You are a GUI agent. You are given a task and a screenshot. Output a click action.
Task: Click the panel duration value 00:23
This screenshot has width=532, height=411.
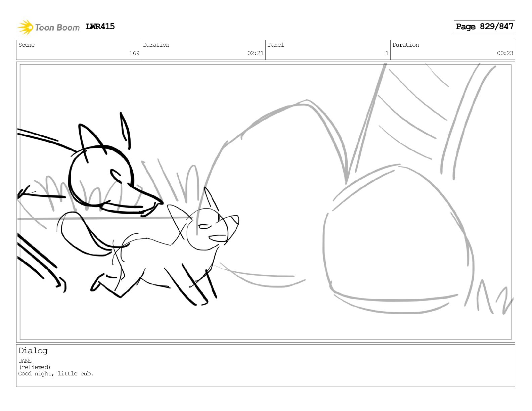point(505,53)
